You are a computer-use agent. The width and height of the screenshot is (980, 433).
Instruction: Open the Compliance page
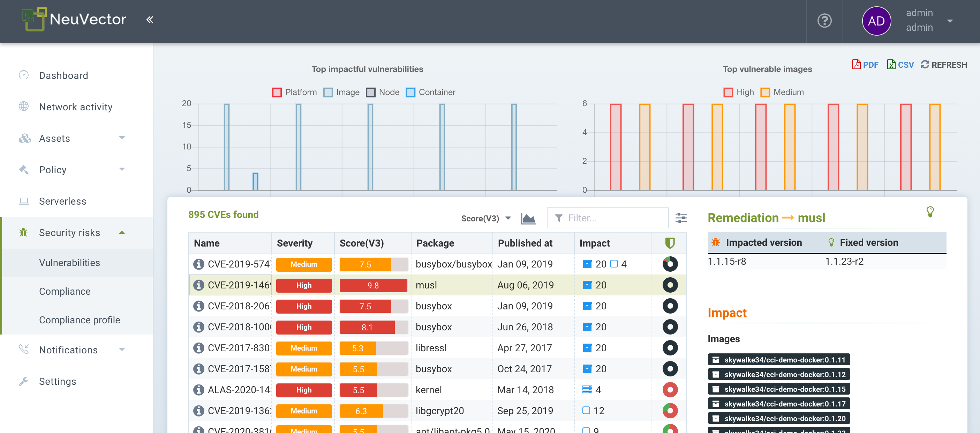(x=65, y=291)
